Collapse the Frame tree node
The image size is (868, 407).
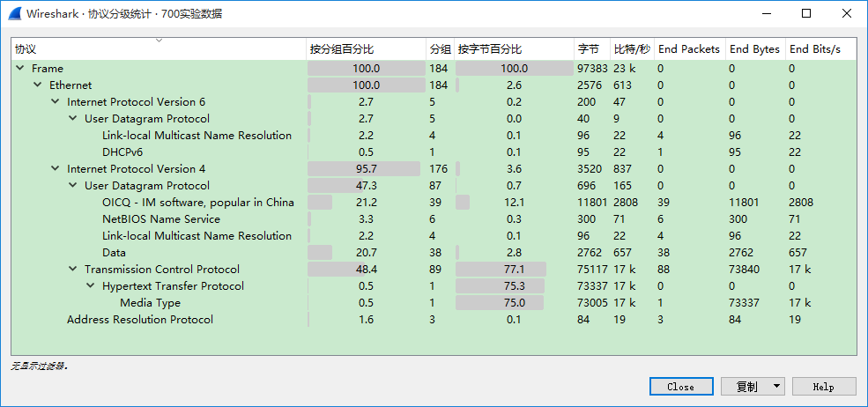(20, 69)
